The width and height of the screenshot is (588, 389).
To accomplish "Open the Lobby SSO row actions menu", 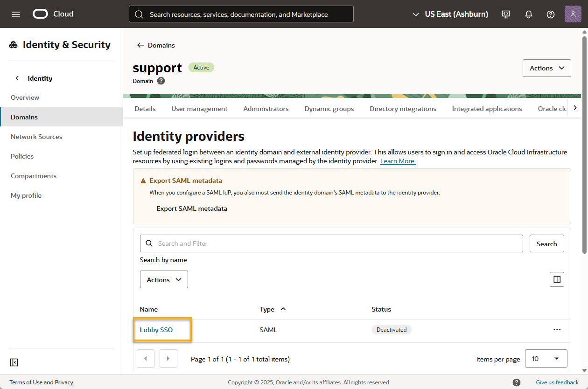I will tap(557, 330).
